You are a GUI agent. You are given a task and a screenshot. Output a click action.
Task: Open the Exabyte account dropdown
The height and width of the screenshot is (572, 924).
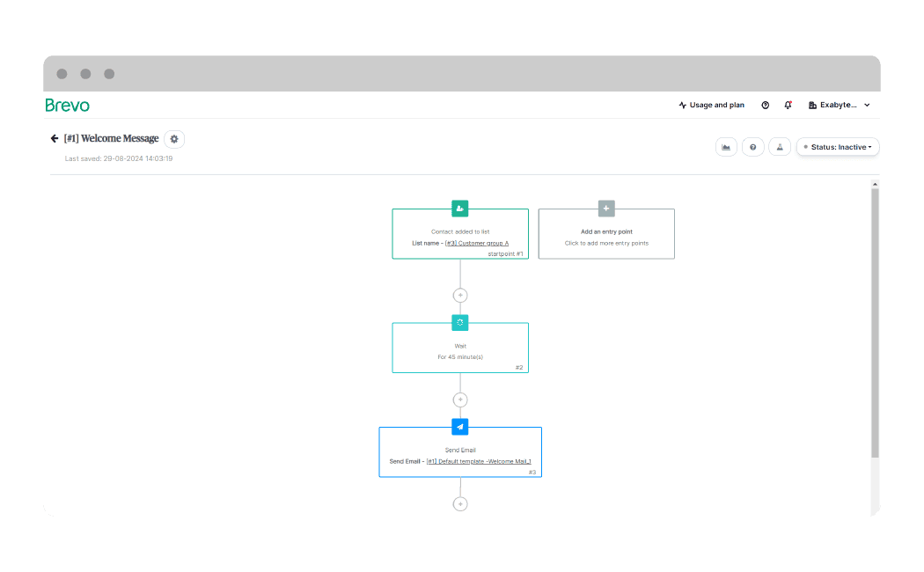point(839,105)
